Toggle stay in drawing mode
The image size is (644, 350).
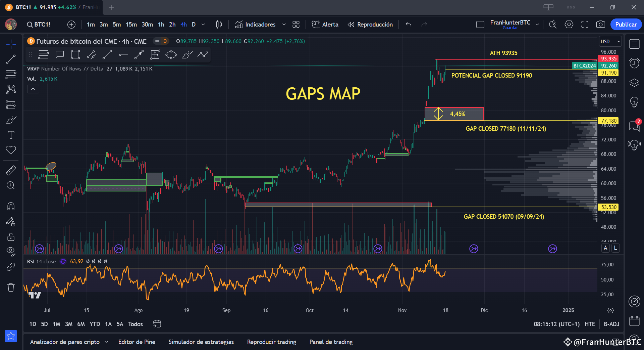[x=11, y=222]
